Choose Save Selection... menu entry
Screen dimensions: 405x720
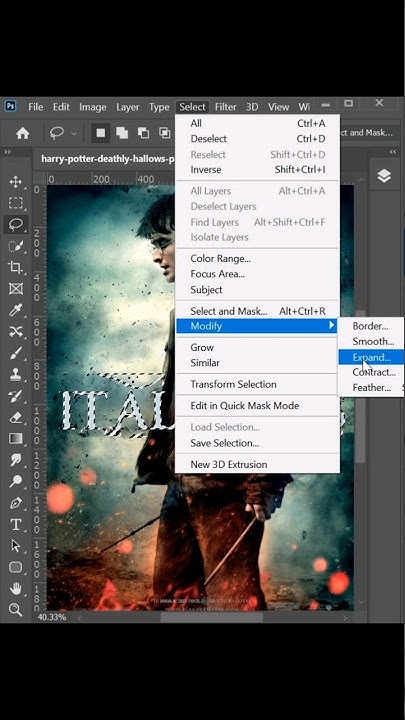click(258, 443)
